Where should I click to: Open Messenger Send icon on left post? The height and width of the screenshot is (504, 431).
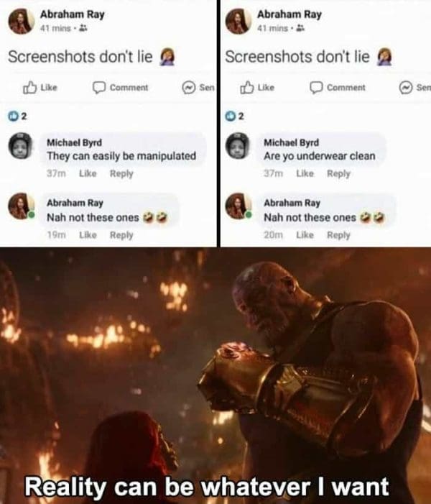[x=198, y=88]
